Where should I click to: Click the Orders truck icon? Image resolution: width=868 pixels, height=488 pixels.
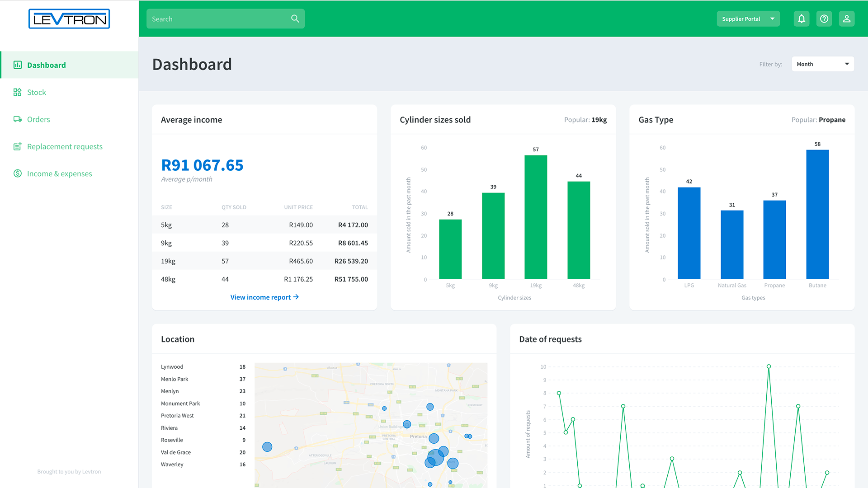18,119
